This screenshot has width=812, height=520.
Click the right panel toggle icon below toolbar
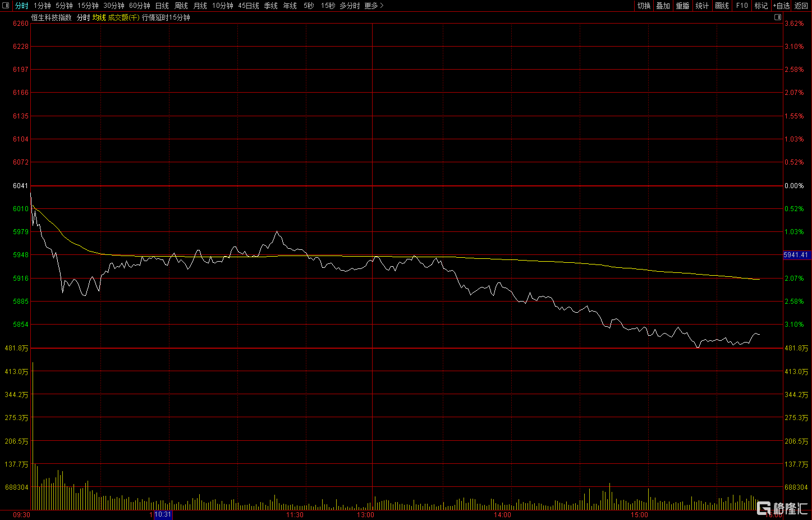coord(778,17)
